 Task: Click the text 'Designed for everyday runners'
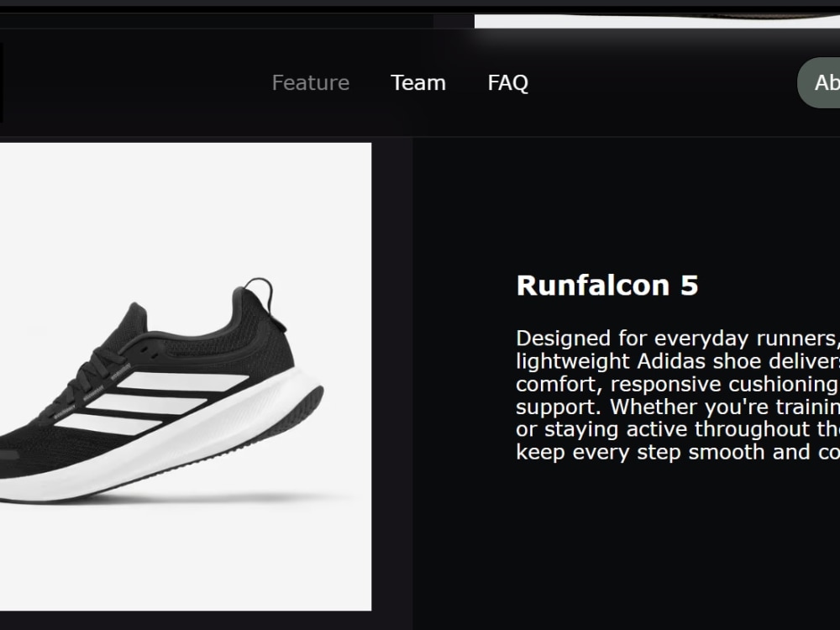(675, 339)
